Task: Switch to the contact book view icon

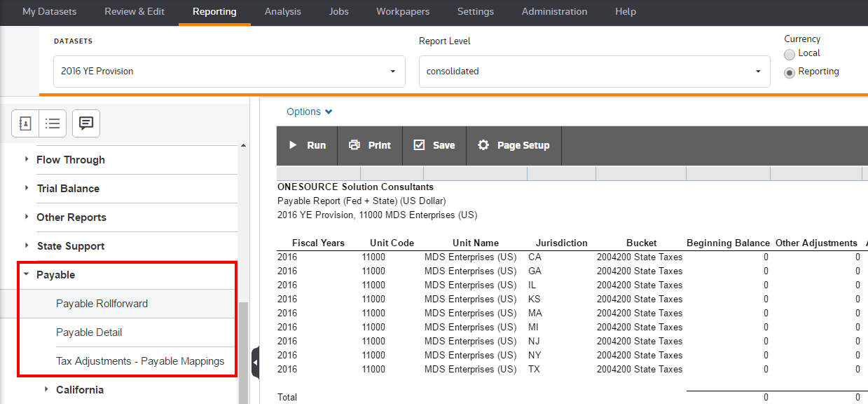Action: (x=25, y=123)
